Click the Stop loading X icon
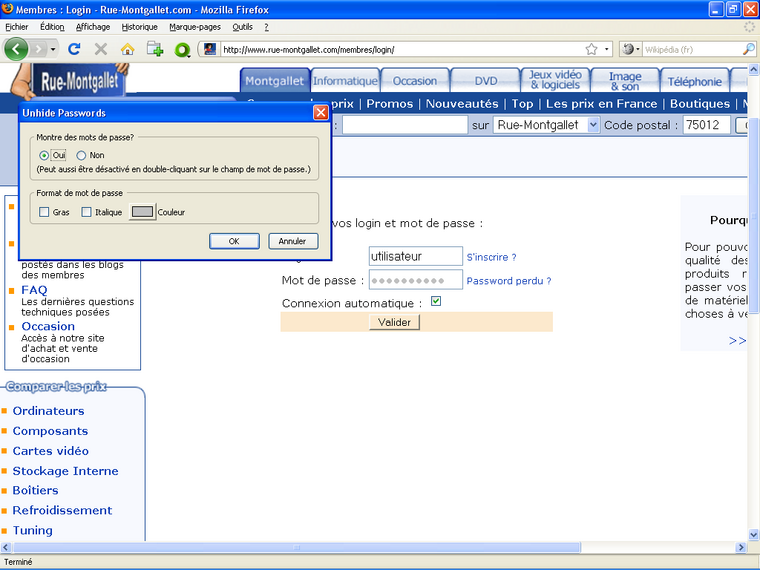 click(x=101, y=49)
